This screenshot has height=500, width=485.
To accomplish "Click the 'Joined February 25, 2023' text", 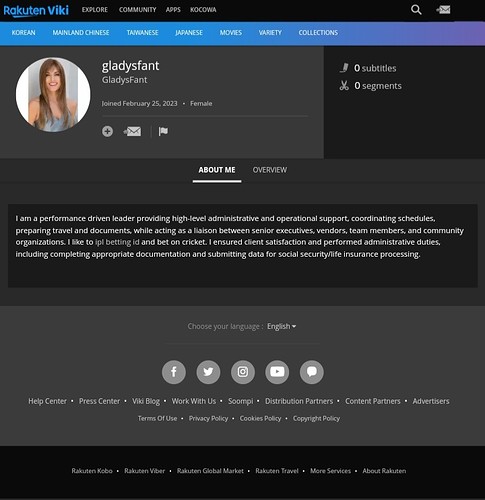I will pos(139,103).
